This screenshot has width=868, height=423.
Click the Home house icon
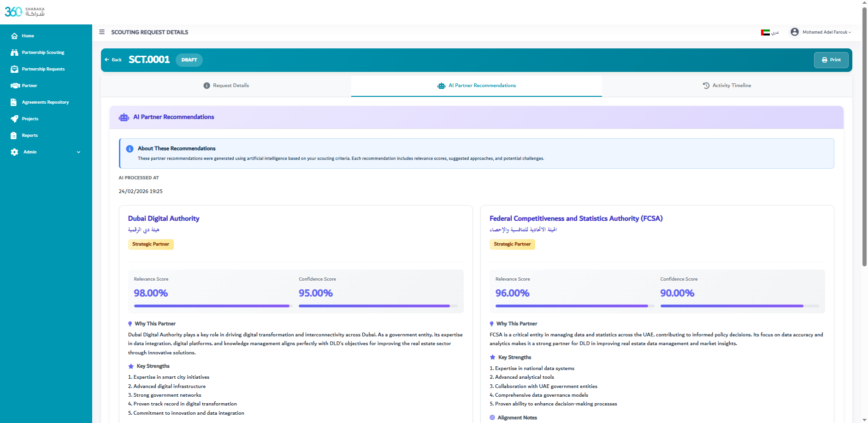(14, 36)
